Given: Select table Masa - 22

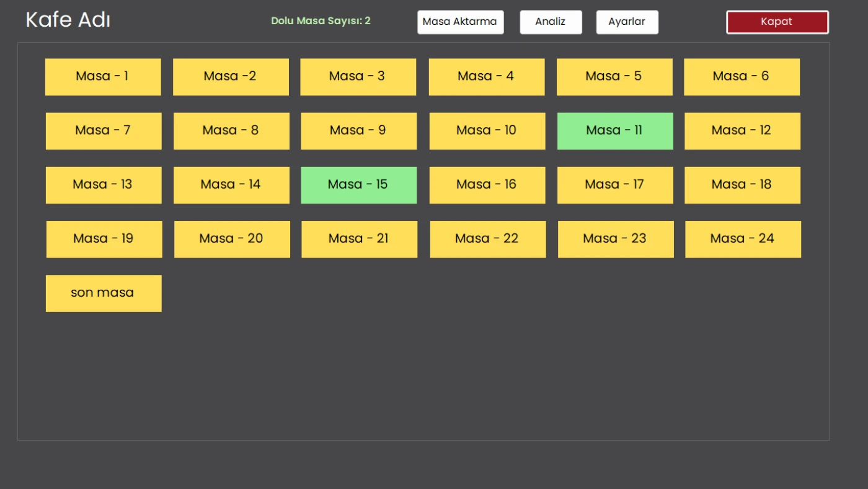Looking at the screenshot, I should click(487, 239).
